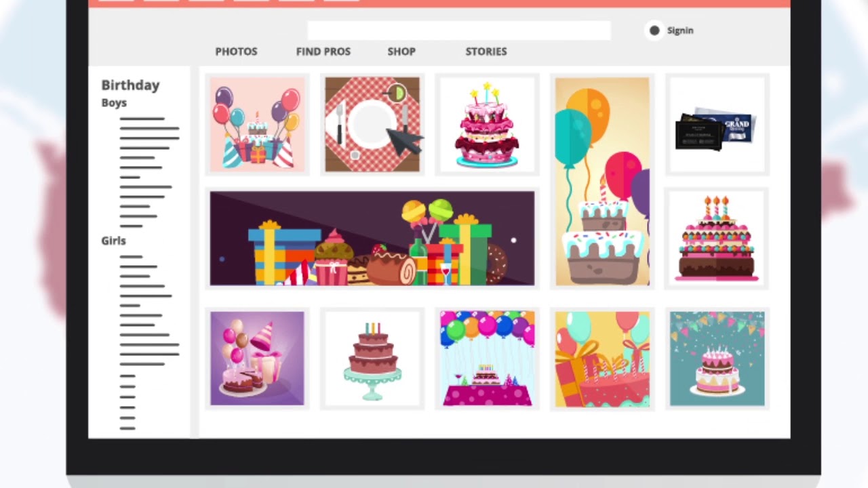868x488 pixels.
Task: Select the Birthday category heading
Action: click(130, 85)
